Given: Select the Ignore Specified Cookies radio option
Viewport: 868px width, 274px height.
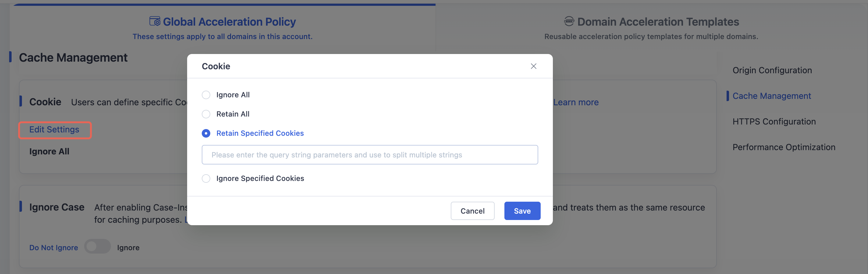Looking at the screenshot, I should point(206,178).
